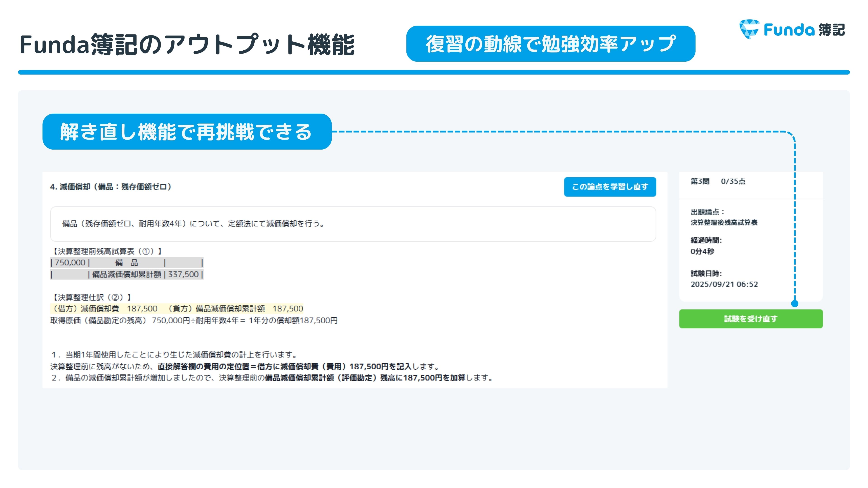The width and height of the screenshot is (868, 488).
Task: Click the blue dot ending the dashed line
Action: [795, 304]
